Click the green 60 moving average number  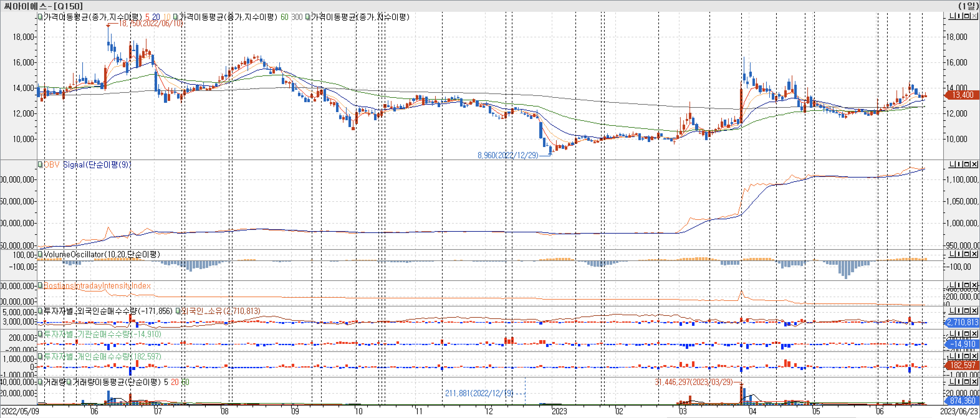coord(284,17)
